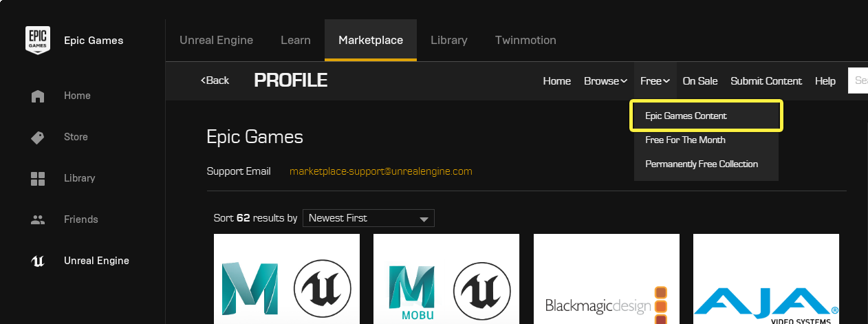Click the Friends people icon
868x324 pixels.
click(38, 219)
